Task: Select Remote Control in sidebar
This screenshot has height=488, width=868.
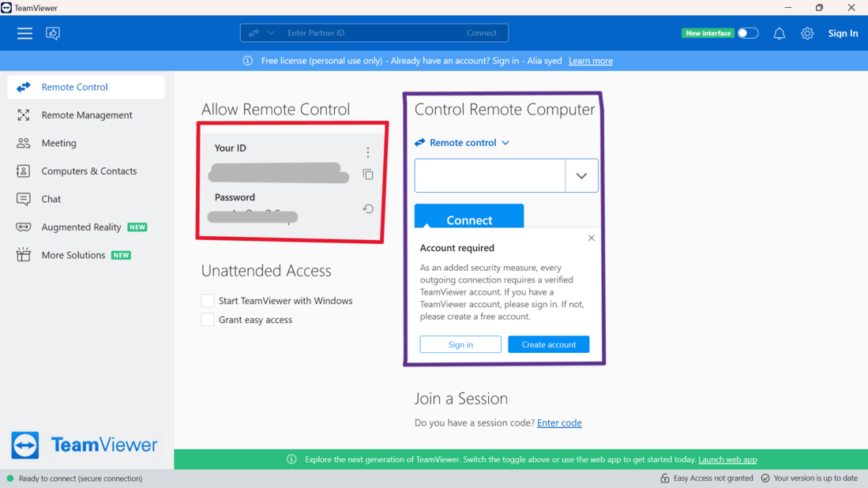Action: coord(86,87)
